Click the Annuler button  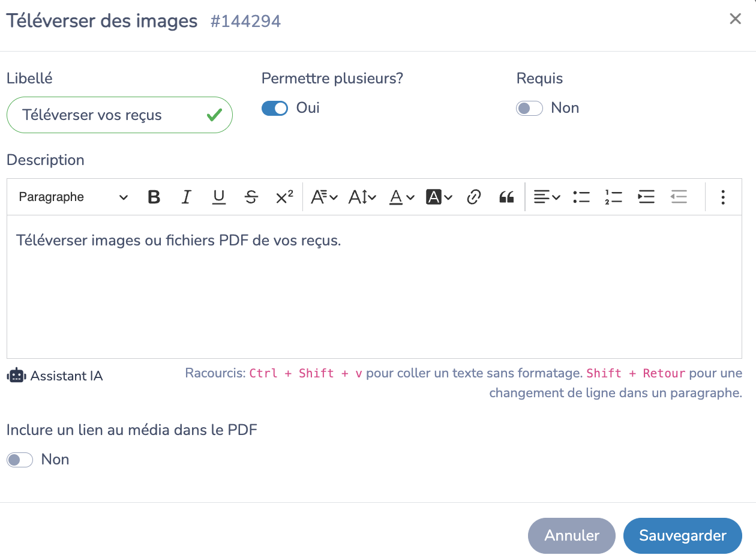coord(572,536)
